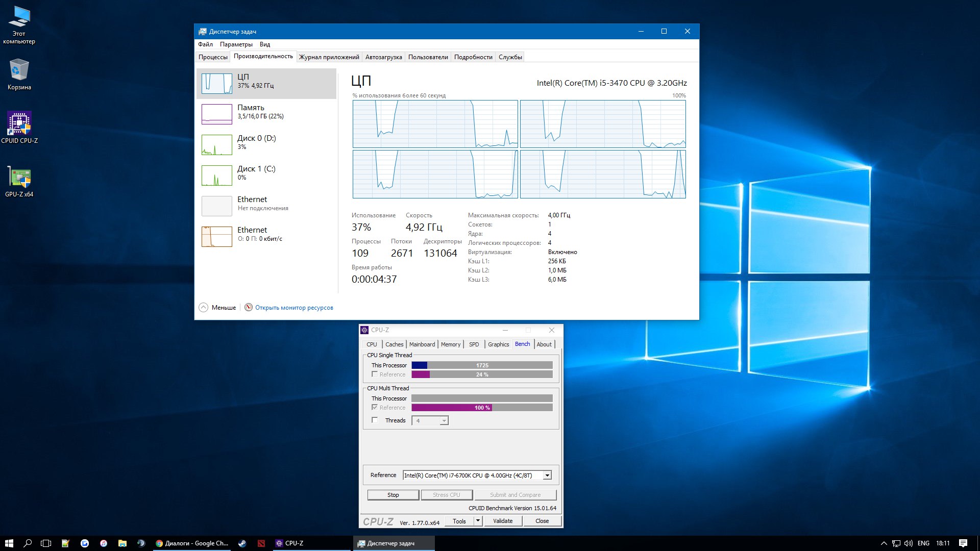This screenshot has width=980, height=551.
Task: Click Dota 2 red taskbar icon
Action: click(x=261, y=543)
